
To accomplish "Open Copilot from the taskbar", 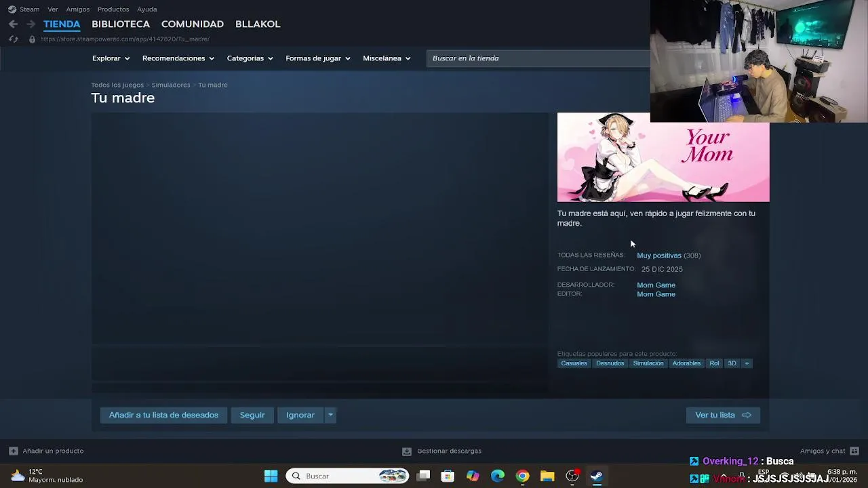I will [x=473, y=476].
